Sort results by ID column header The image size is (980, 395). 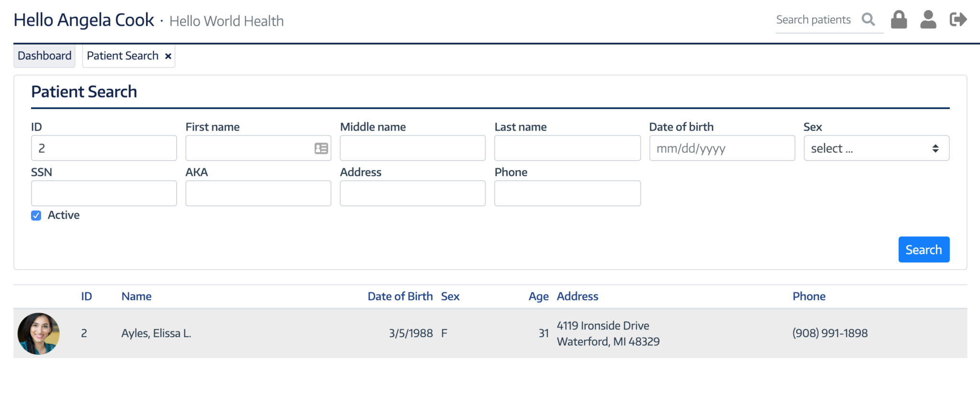87,296
